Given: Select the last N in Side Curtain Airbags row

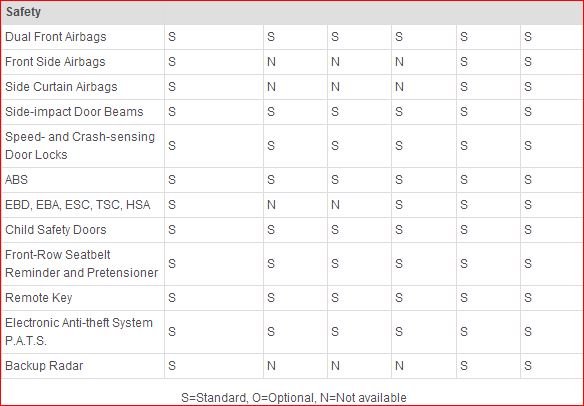Looking at the screenshot, I should tap(399, 87).
